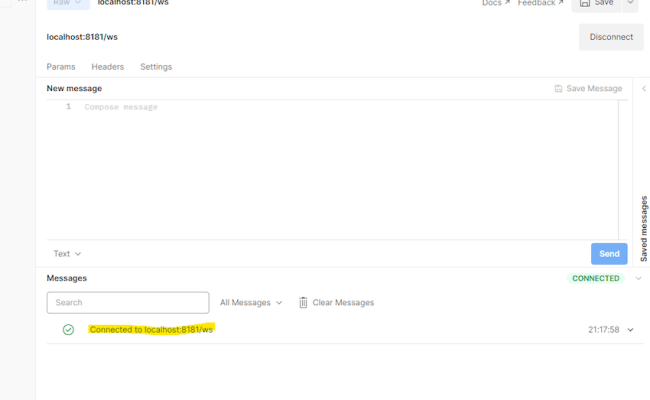This screenshot has width=650, height=400.
Task: Click the localhost:8181/ws URL field
Action: (x=82, y=37)
